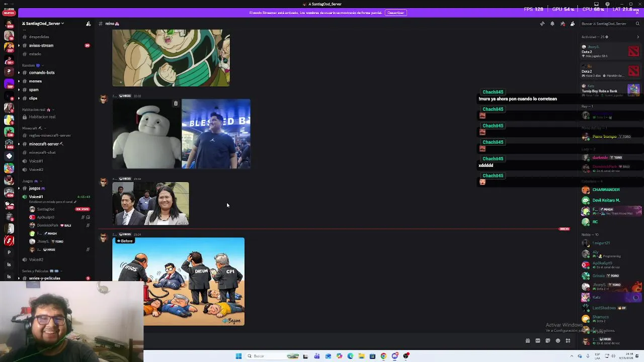The image size is (644, 362).
Task: Open CHARMANDER member profile
Action: click(606, 190)
